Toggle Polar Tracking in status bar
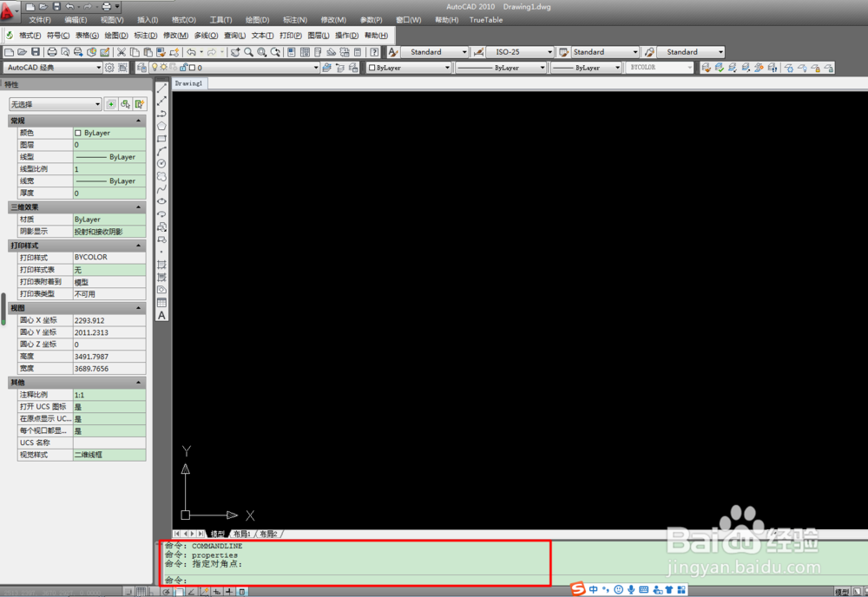Viewport: 868px width, 597px height. tap(166, 592)
